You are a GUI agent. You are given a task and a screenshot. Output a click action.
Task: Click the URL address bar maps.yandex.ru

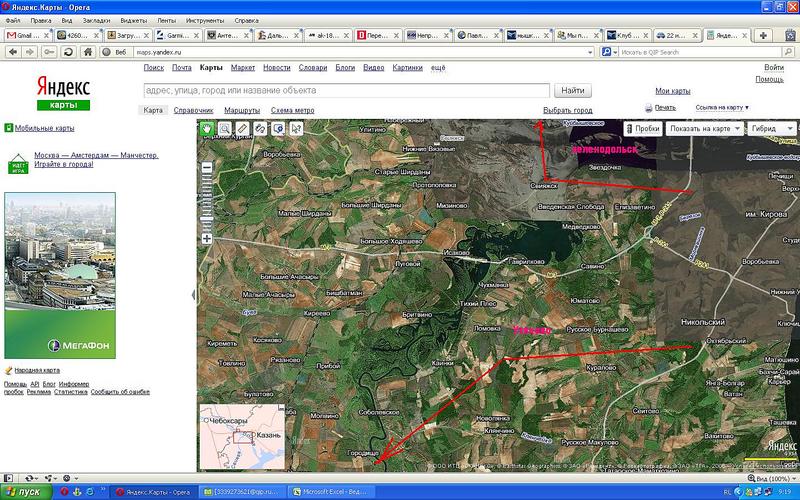pos(360,52)
